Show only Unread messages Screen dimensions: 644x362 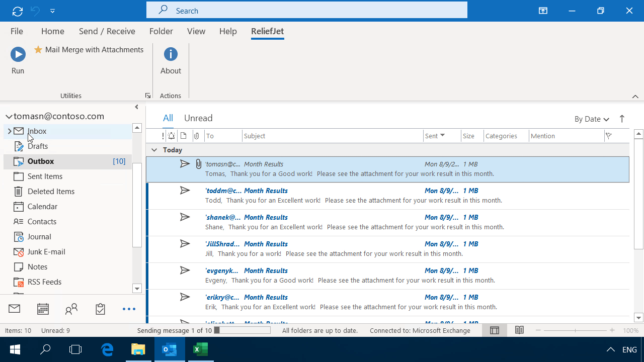198,118
